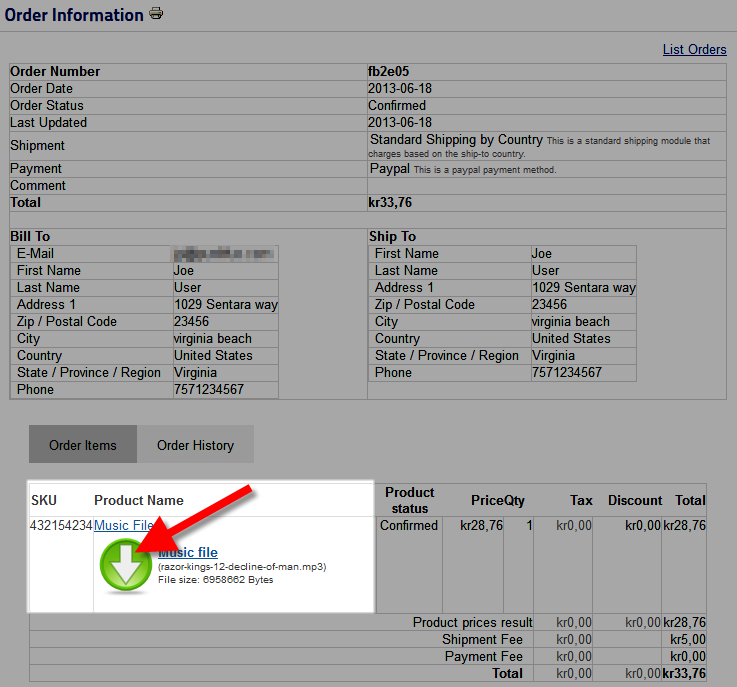
Task: Click the SKU number 432154234
Action: pos(61,525)
